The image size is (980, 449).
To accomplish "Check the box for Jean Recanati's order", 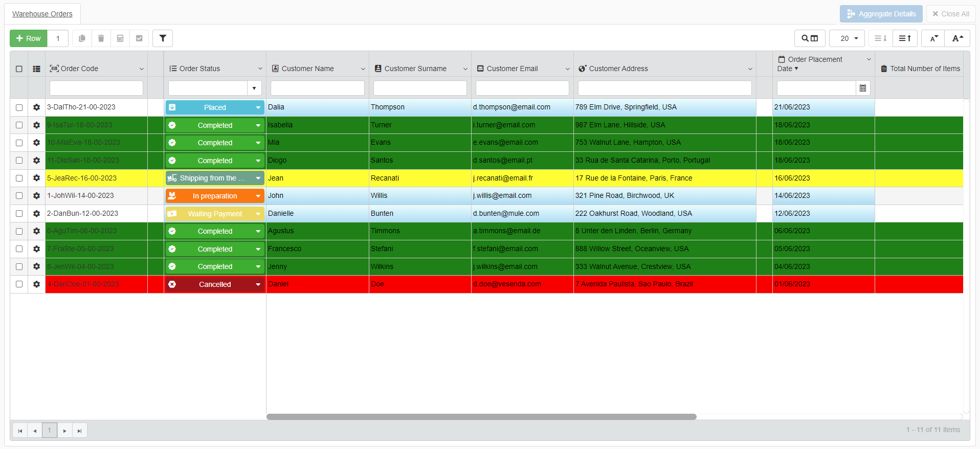I will (x=19, y=178).
